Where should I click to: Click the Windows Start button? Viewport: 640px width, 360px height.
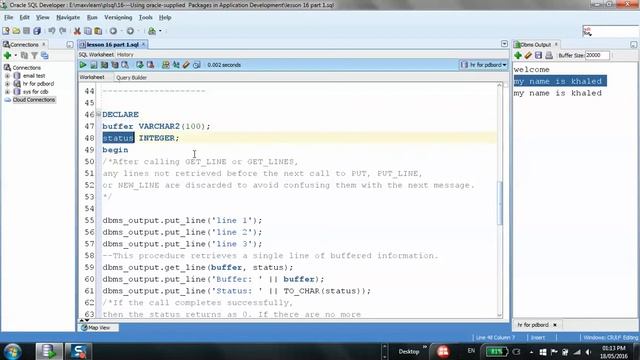point(13,351)
